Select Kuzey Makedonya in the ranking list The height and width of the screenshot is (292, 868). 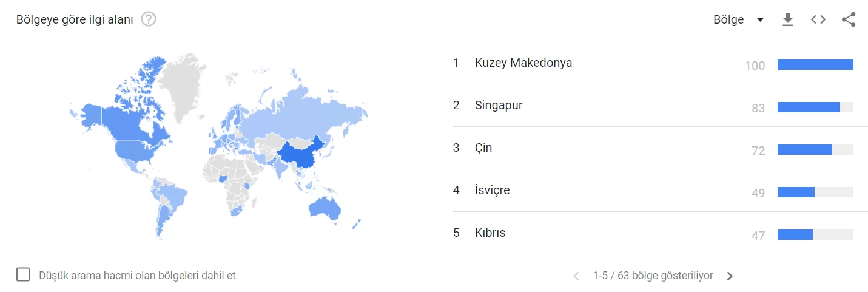pyautogui.click(x=523, y=63)
